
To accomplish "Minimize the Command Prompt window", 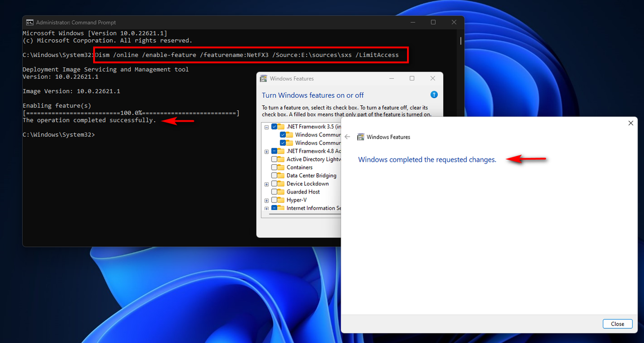I will point(413,22).
